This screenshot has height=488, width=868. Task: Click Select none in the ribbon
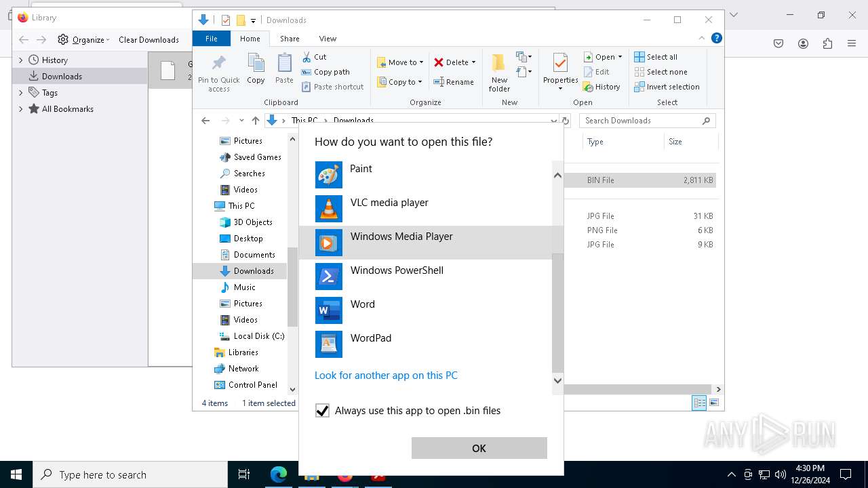[x=661, y=72]
